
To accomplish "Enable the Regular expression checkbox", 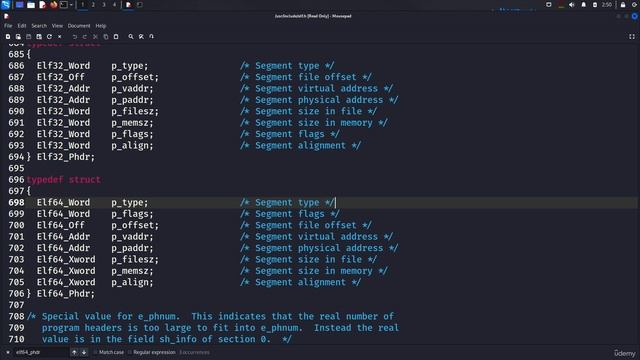I will [x=129, y=352].
